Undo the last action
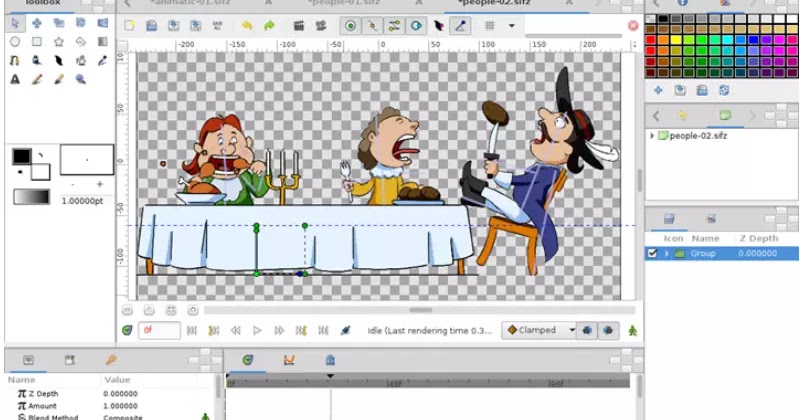Viewport: 800px width, 420px height. (x=247, y=26)
